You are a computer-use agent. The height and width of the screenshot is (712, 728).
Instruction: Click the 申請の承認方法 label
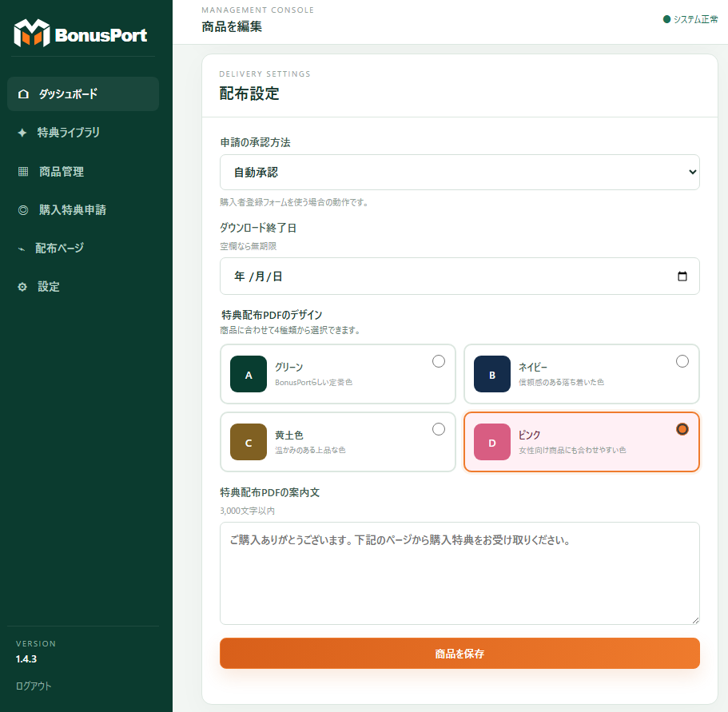point(256,142)
